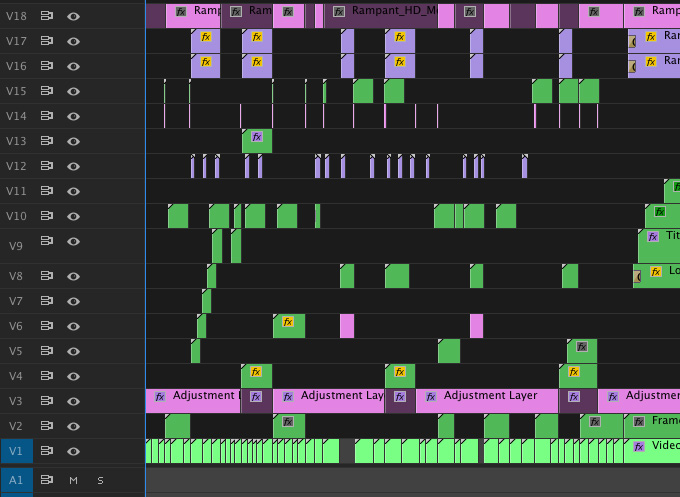Toggle sync lock on track V7
The height and width of the screenshot is (497, 680).
pyautogui.click(x=46, y=301)
